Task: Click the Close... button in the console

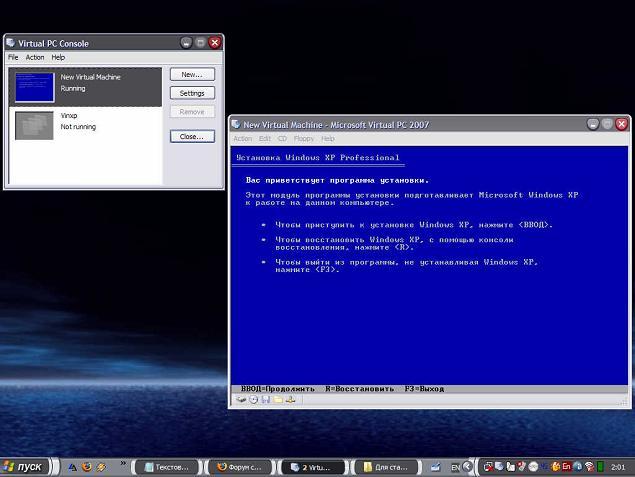Action: (192, 136)
